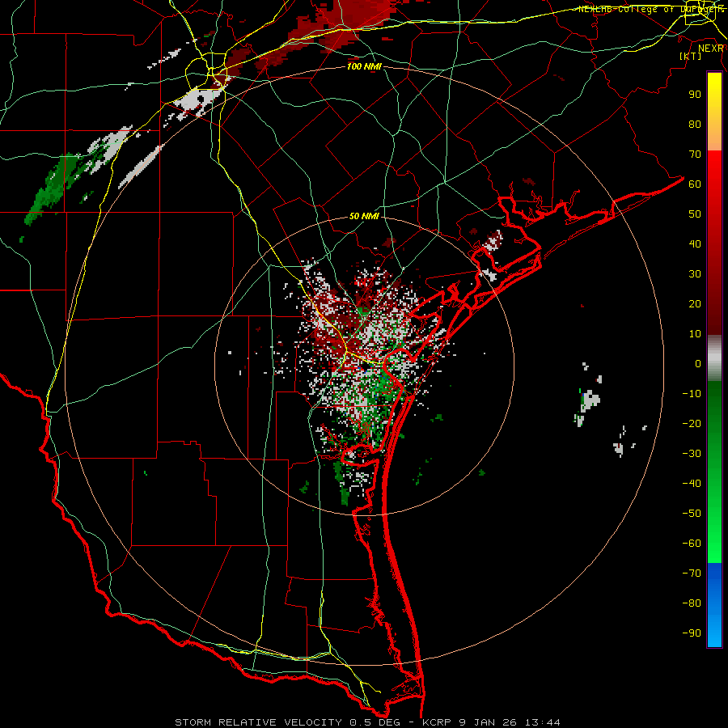Click the -20 value on velocity scale
This screenshot has height=728, width=728.
pyautogui.click(x=692, y=423)
